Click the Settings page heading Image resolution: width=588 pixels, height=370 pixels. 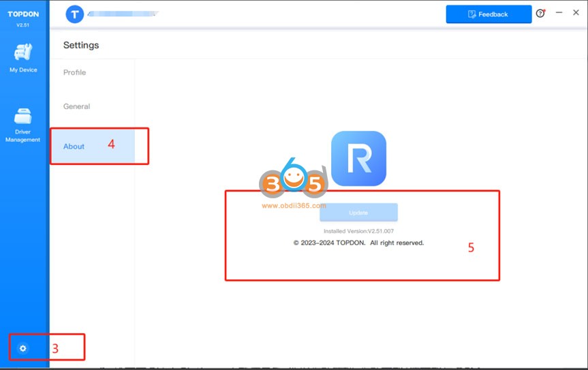point(81,45)
